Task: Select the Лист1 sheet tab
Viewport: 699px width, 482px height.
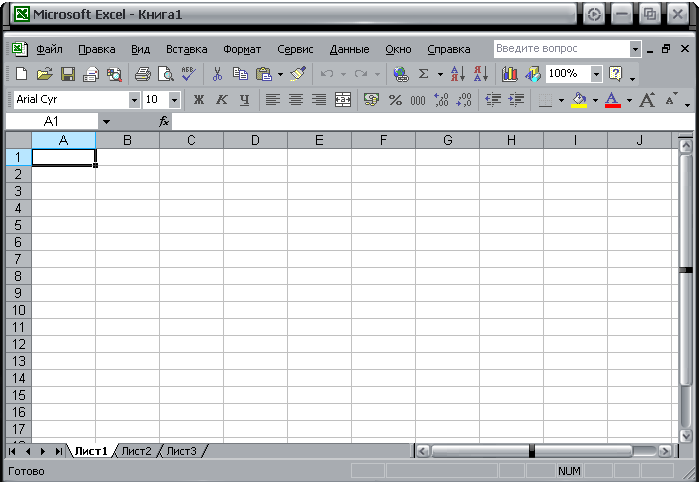Action: pyautogui.click(x=91, y=451)
